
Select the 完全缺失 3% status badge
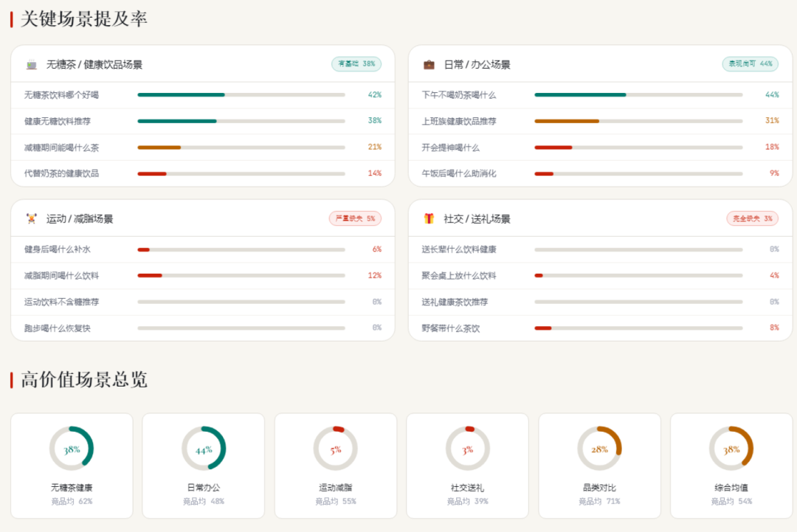tap(752, 218)
